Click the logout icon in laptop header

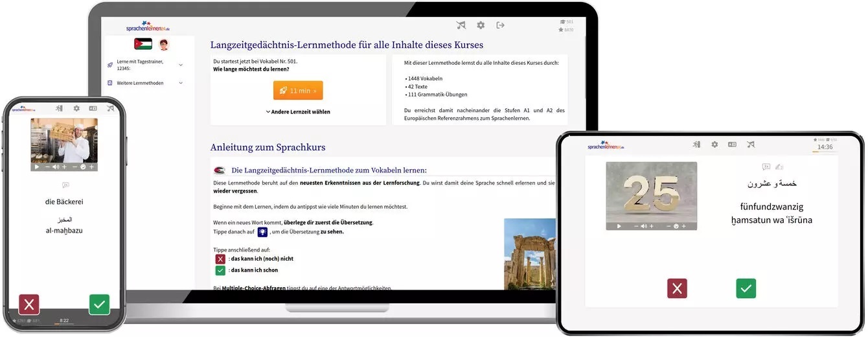(500, 25)
